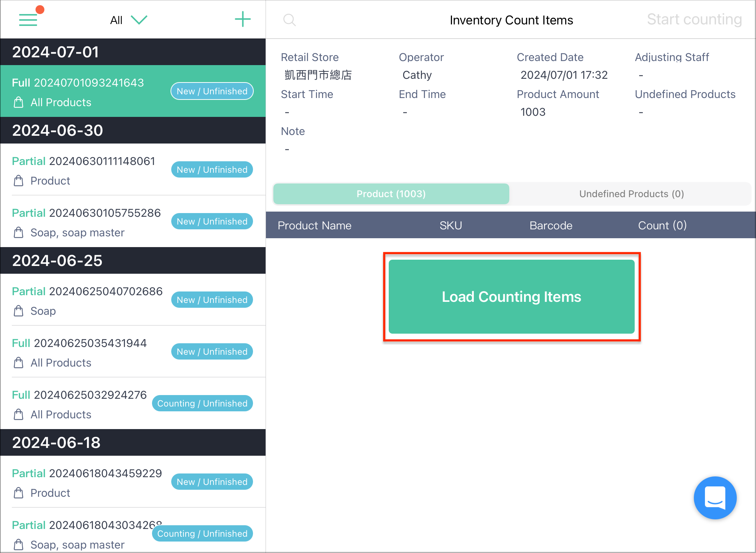Viewport: 756px width, 553px height.
Task: Click Counting / Unfinished badge on 20240625032924276
Action: point(202,403)
